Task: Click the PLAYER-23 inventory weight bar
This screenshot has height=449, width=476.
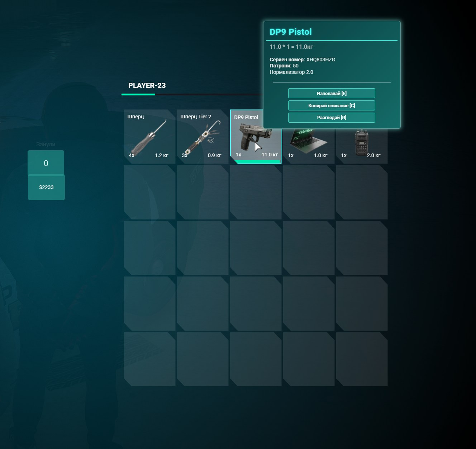Action: click(x=192, y=94)
